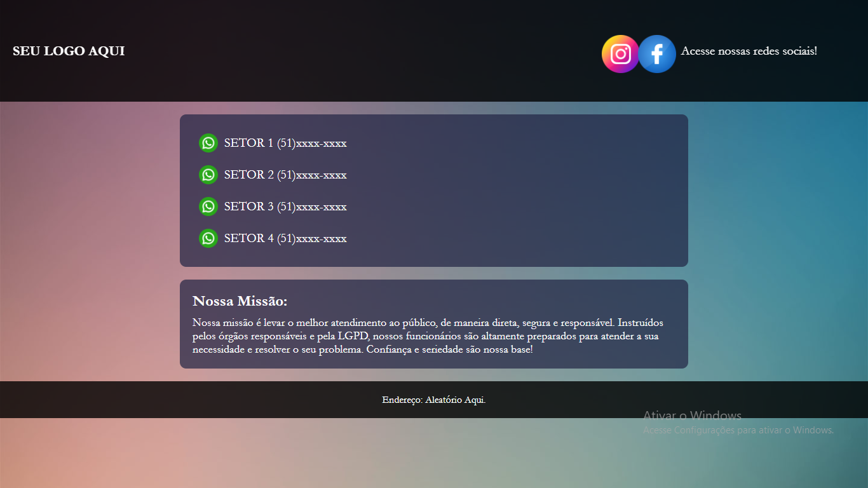Open the Instagram social icon

click(x=620, y=54)
